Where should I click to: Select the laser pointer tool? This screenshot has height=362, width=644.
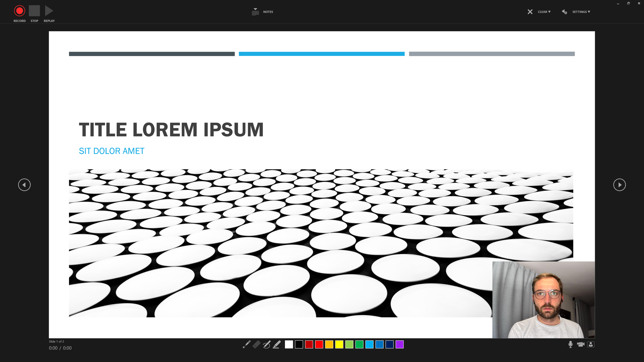(x=247, y=344)
